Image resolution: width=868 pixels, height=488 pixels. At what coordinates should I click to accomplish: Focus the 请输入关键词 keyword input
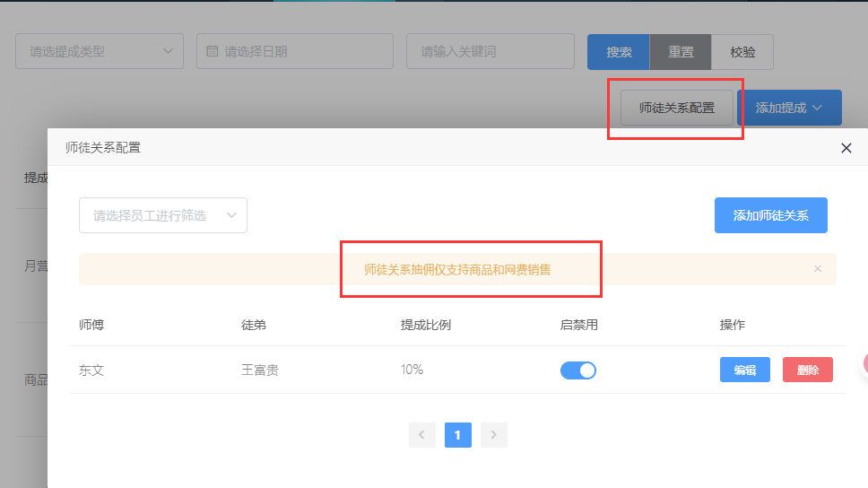(490, 51)
